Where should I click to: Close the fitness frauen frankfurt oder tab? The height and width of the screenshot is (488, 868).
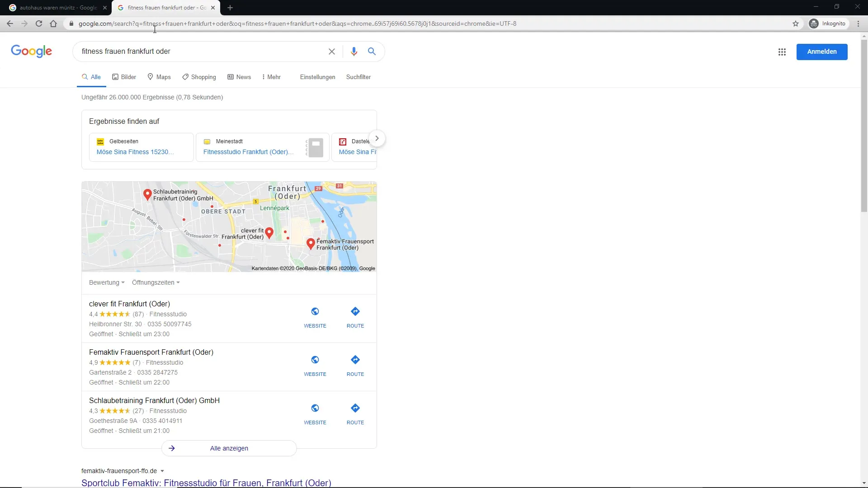pos(213,8)
